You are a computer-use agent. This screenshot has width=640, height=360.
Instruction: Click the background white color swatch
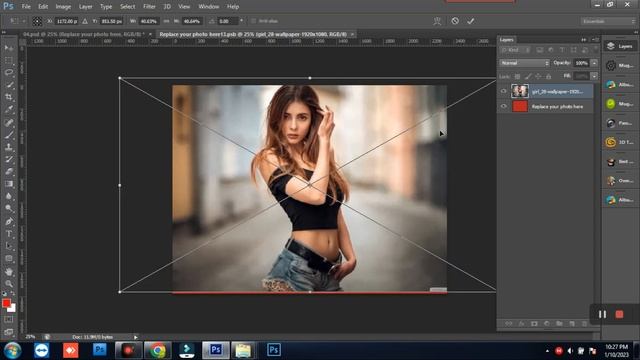point(13,309)
